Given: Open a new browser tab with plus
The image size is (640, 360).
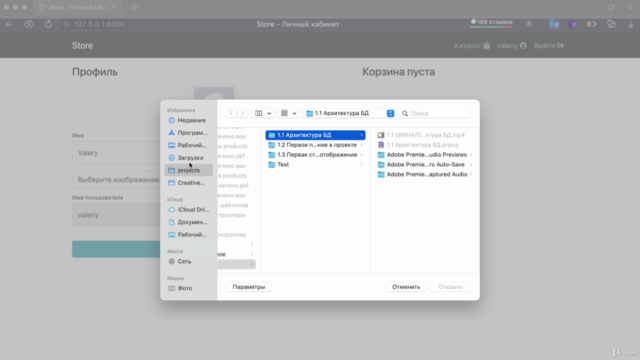Looking at the screenshot, I should pyautogui.click(x=134, y=7).
